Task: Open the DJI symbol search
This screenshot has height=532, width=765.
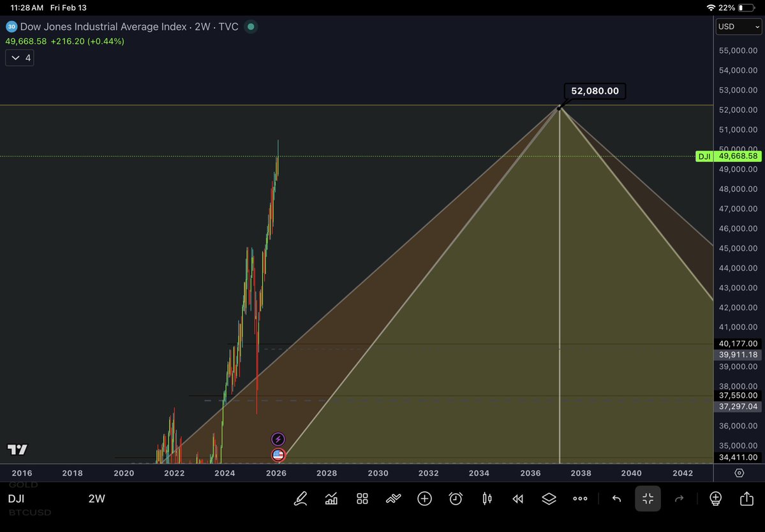Action: click(16, 498)
